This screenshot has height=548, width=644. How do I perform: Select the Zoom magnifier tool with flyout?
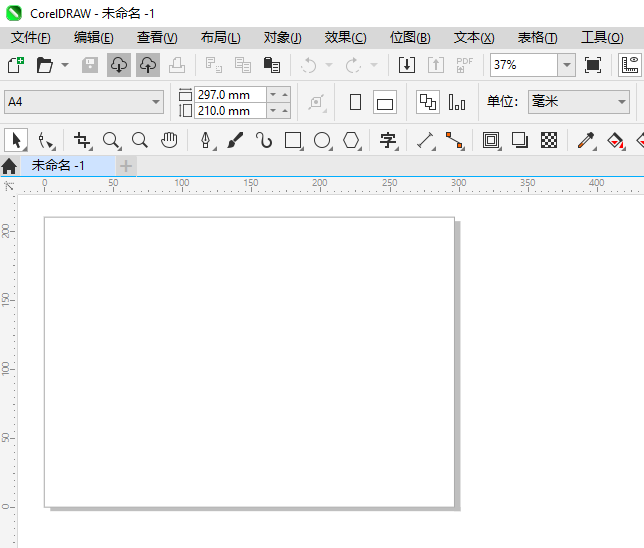coord(111,140)
